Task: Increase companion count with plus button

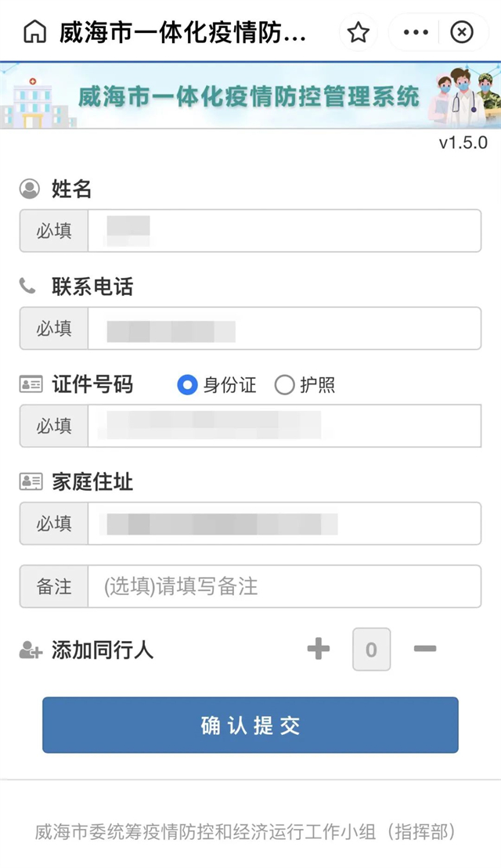Action: point(319,649)
